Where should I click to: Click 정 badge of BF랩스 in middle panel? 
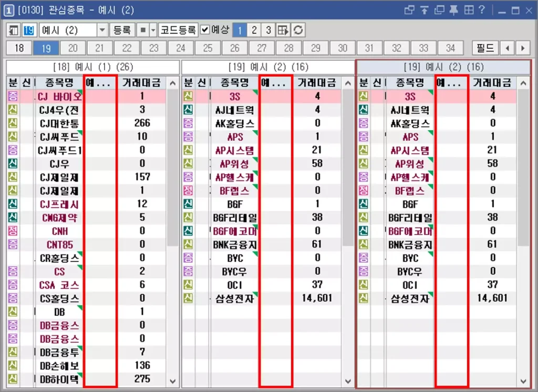pyautogui.click(x=188, y=190)
